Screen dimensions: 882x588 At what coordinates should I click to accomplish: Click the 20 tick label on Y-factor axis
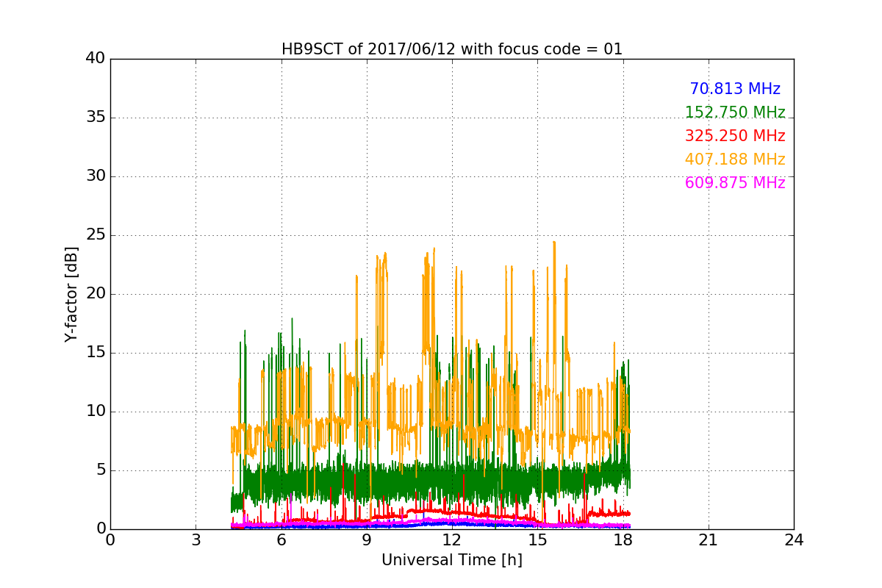[95, 294]
